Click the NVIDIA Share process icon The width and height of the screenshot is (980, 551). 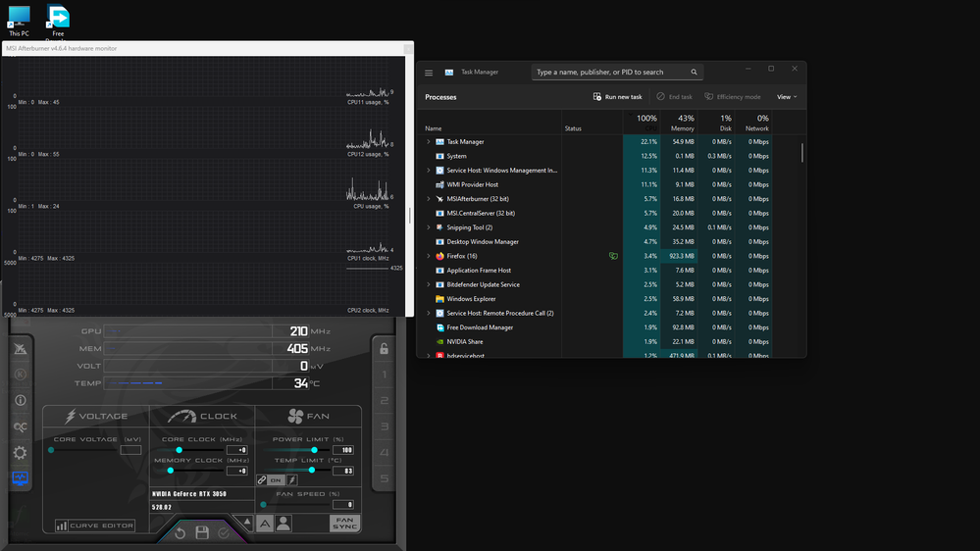(440, 342)
